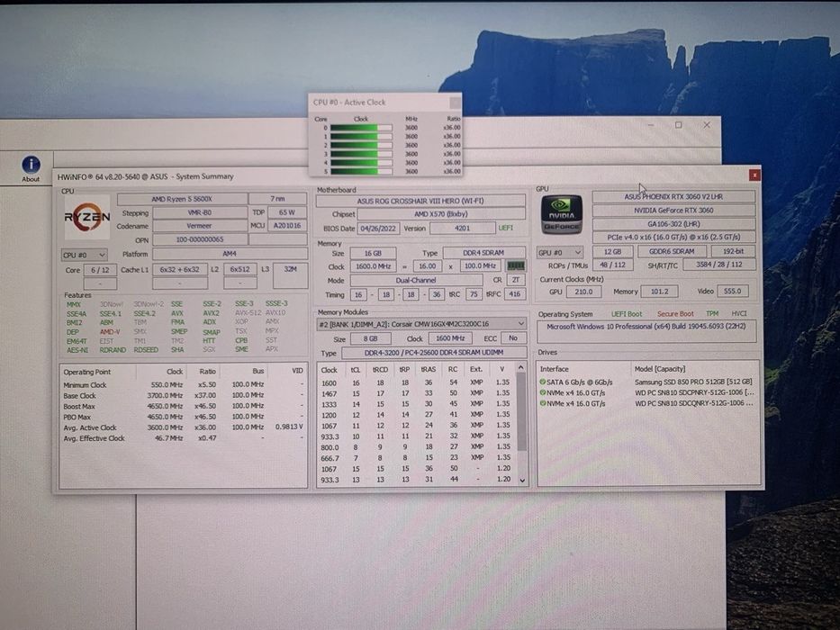The width and height of the screenshot is (840, 630).
Task: Click core 0 clock bar
Action: 361,128
